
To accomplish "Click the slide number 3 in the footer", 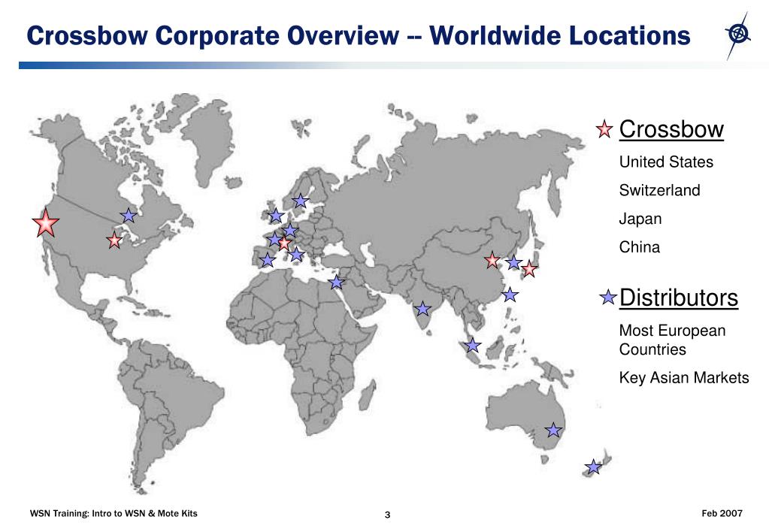I will pyautogui.click(x=387, y=515).
